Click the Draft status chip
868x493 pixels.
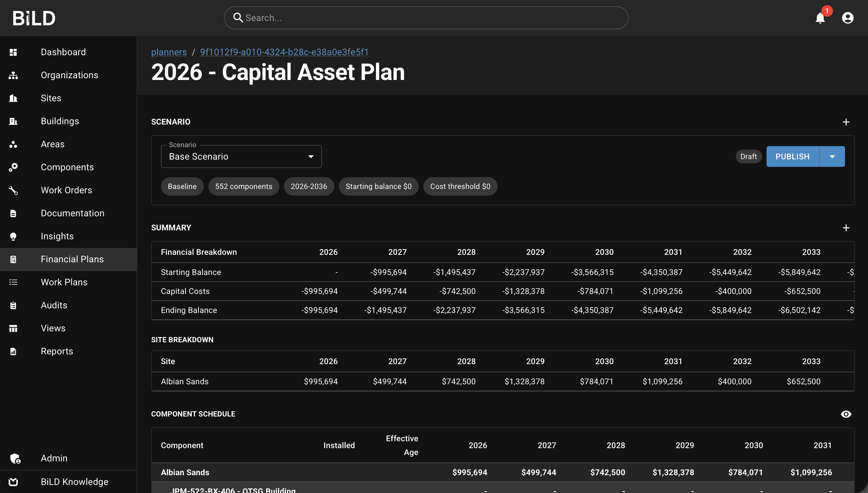748,156
